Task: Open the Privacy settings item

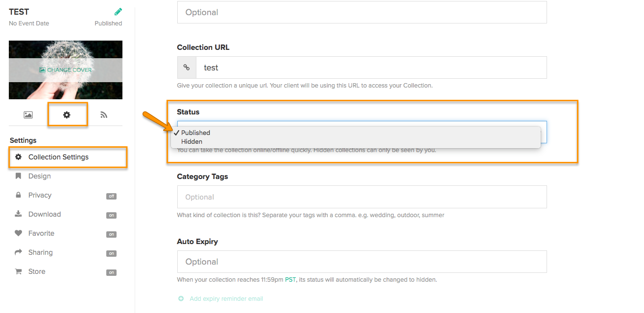Action: 40,195
